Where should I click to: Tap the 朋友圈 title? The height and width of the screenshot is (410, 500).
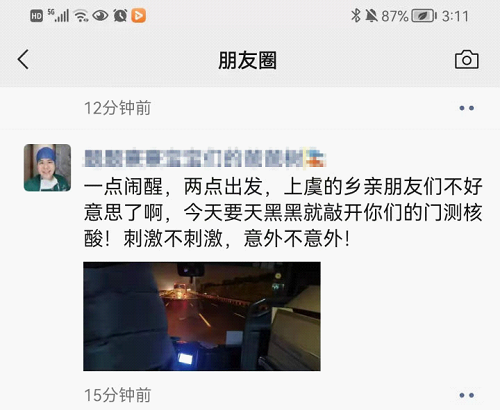click(247, 60)
